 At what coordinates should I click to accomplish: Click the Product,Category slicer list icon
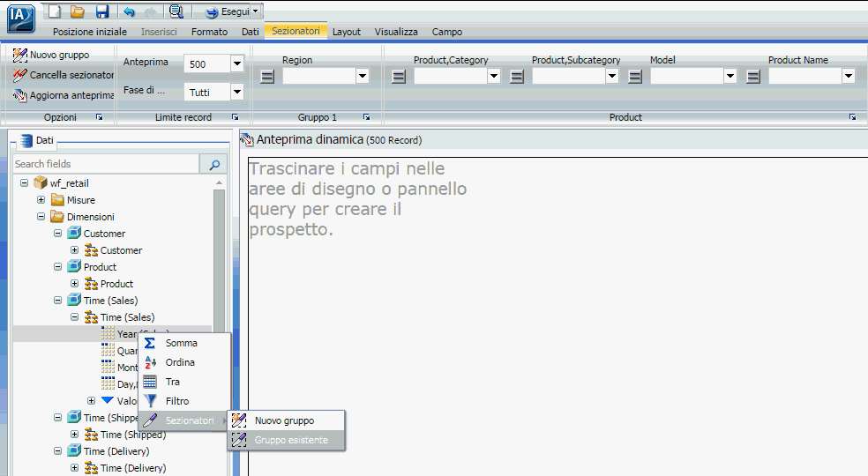click(x=399, y=77)
